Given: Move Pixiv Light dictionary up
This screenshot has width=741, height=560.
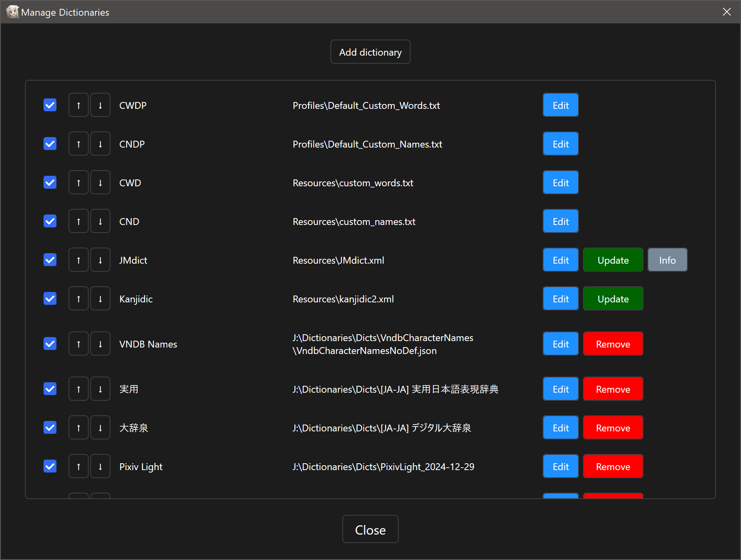Looking at the screenshot, I should point(79,466).
